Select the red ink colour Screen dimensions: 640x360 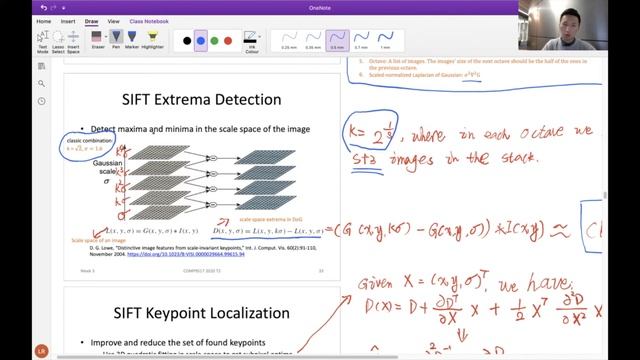(228, 40)
